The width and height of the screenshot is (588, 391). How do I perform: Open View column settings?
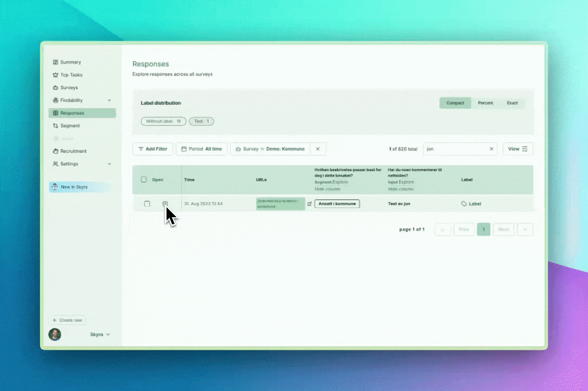pos(518,149)
